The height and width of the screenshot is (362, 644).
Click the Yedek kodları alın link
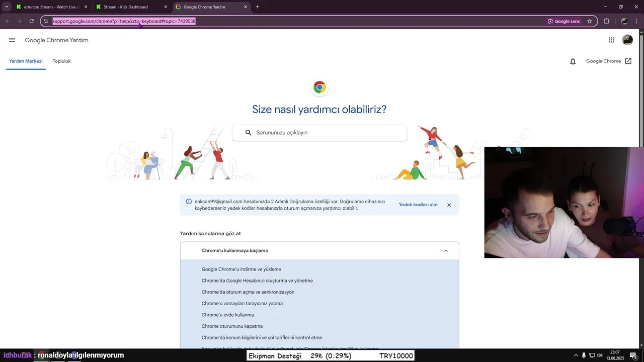(418, 205)
